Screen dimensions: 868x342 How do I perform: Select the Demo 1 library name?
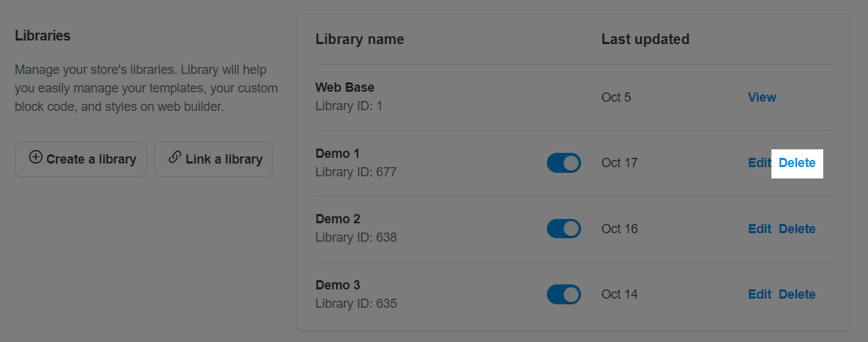coord(337,154)
